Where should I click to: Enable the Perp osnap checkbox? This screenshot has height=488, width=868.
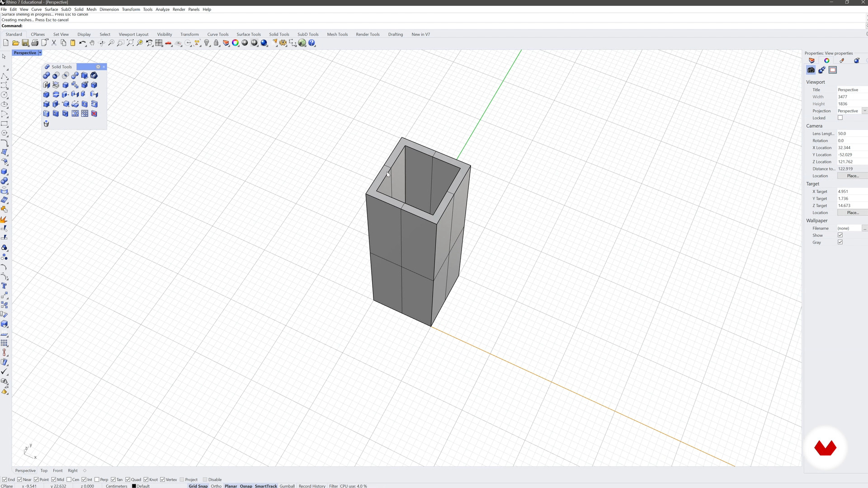click(97, 479)
